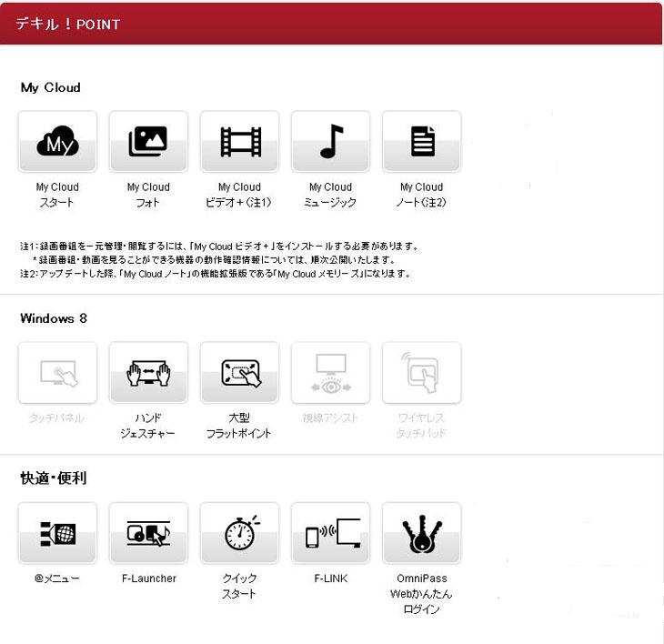
Task: Click the @メニュー label text
Action: pos(56,579)
